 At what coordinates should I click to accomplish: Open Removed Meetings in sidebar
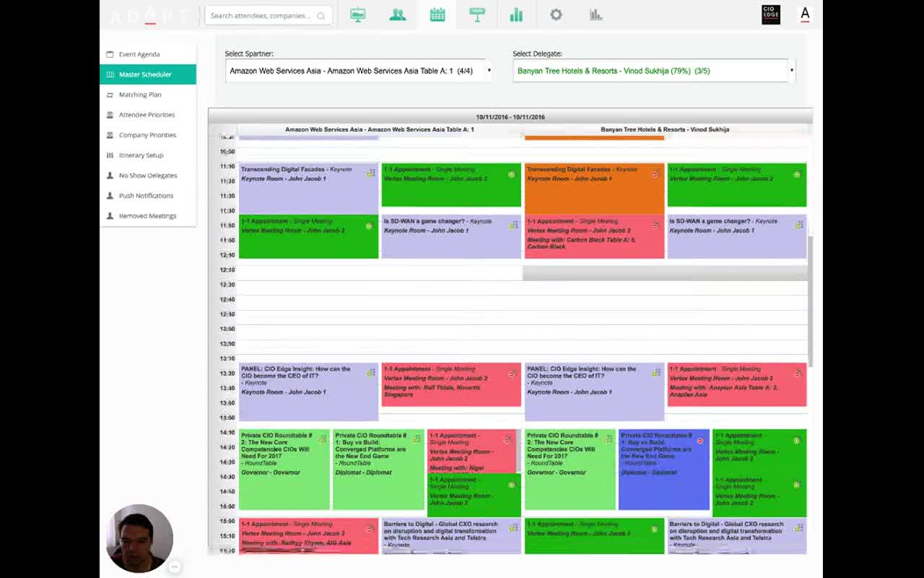click(148, 216)
